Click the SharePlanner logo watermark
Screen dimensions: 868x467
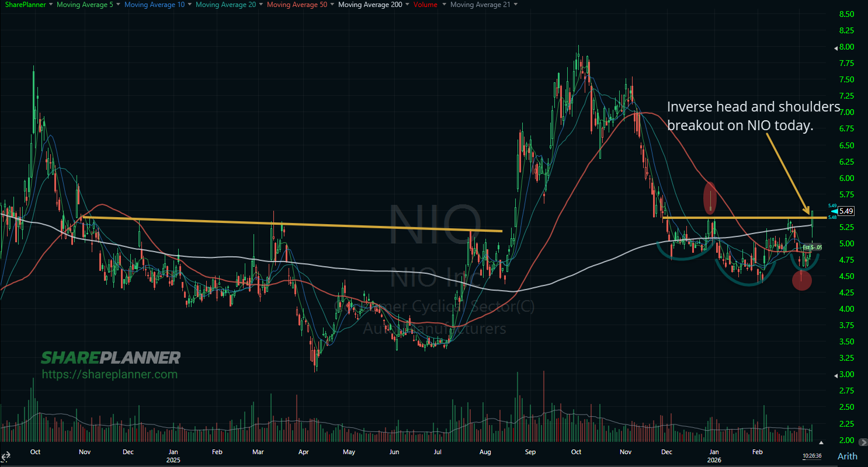[x=112, y=358]
